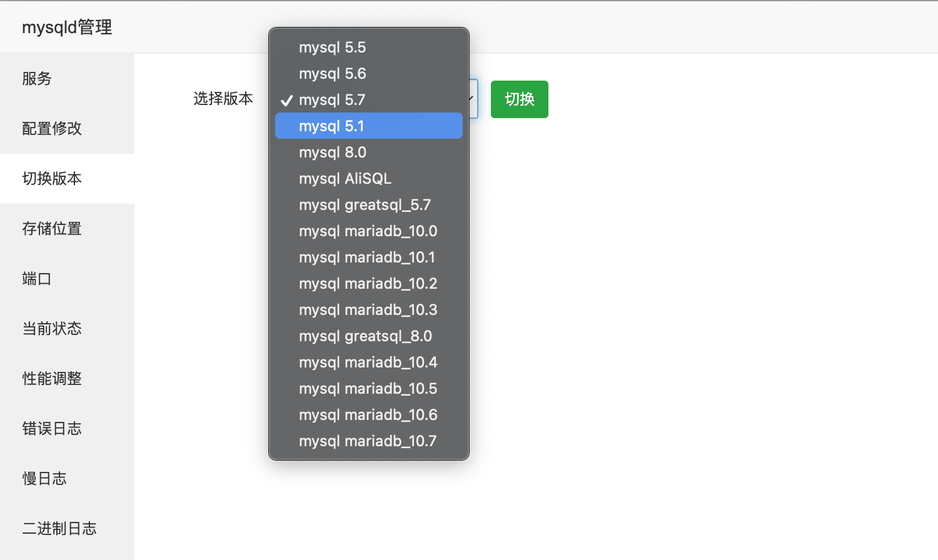The image size is (938, 560).
Task: Click the version select box arrow
Action: coord(473,99)
